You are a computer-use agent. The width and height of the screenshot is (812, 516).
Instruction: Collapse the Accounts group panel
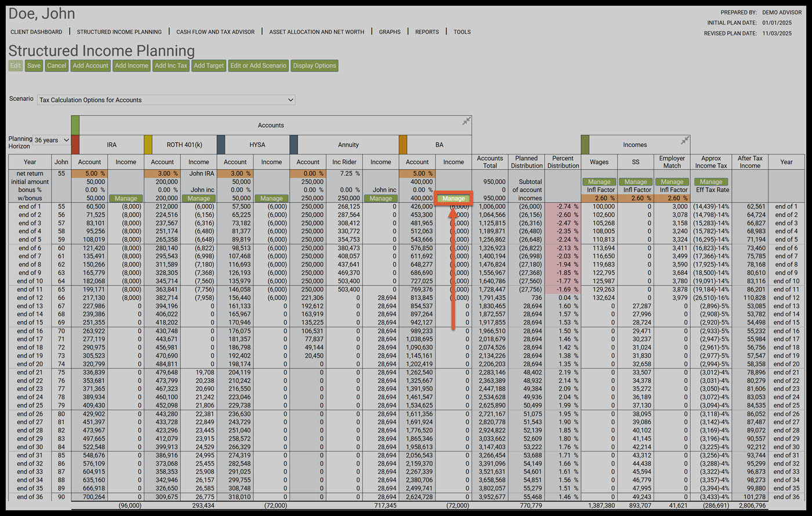tap(466, 121)
